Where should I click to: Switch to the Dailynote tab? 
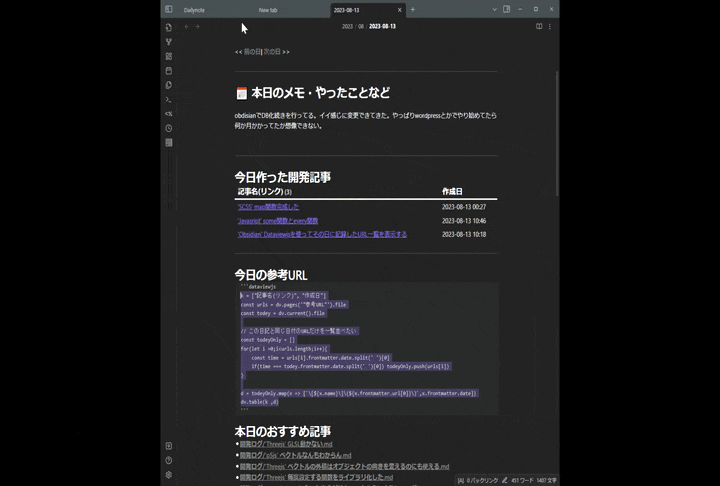pyautogui.click(x=194, y=10)
